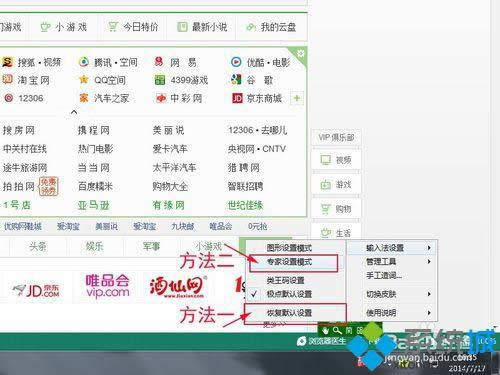This screenshot has height=375, width=500.
Task: Switch to the 军事 news tab
Action: [151, 246]
